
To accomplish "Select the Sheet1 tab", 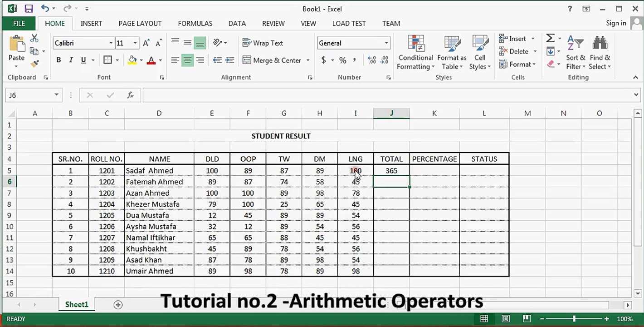I will coord(77,304).
